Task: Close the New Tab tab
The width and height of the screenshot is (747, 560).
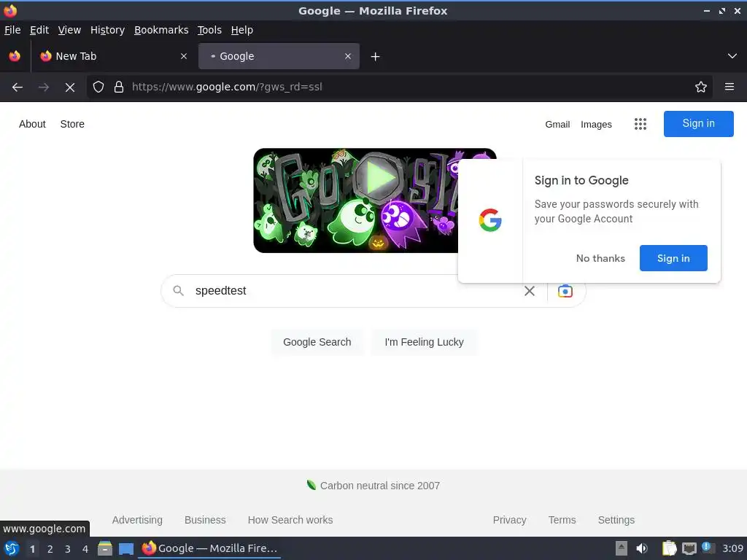Action: coord(184,56)
